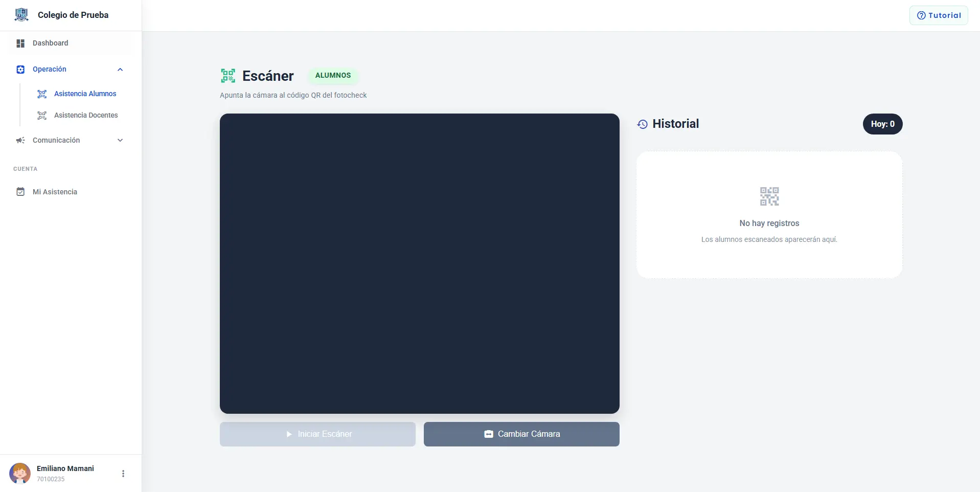
Task: Click the three-dot menu next to Emiliano Mamani
Action: (123, 474)
